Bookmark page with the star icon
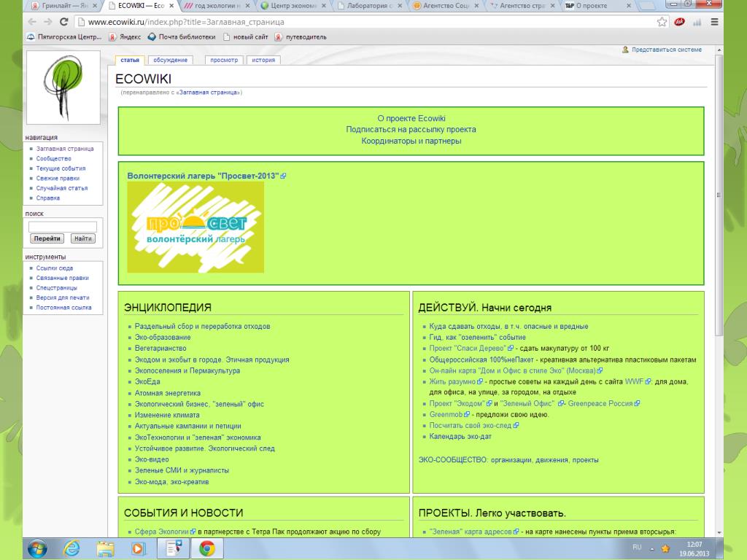Viewport: 747px width, 560px height. click(662, 22)
